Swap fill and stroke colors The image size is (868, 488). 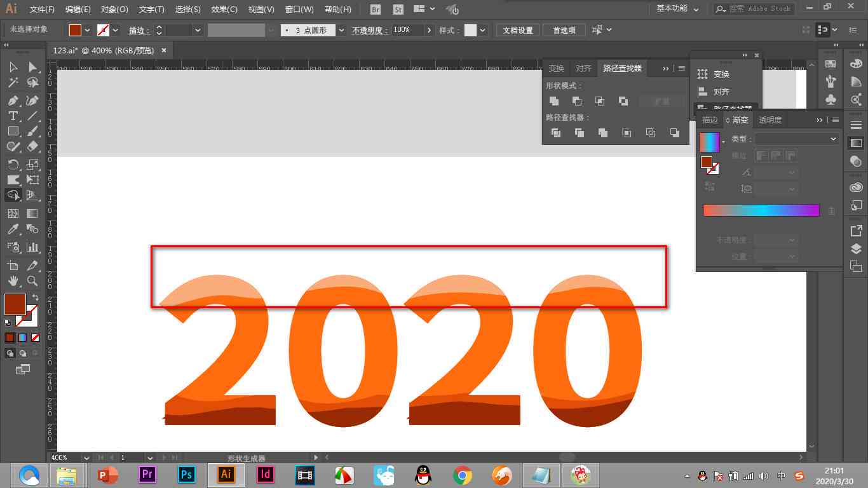click(x=36, y=297)
